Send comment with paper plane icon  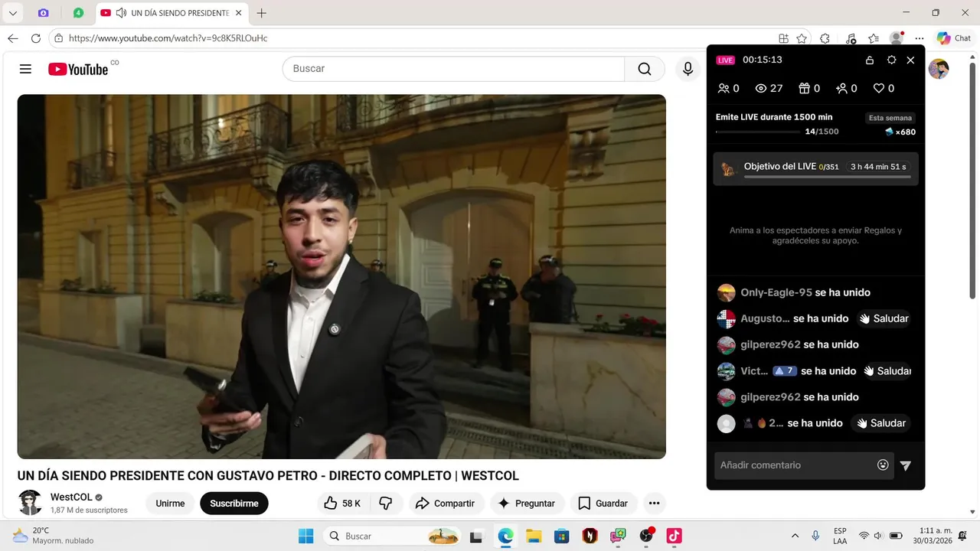pyautogui.click(x=906, y=465)
